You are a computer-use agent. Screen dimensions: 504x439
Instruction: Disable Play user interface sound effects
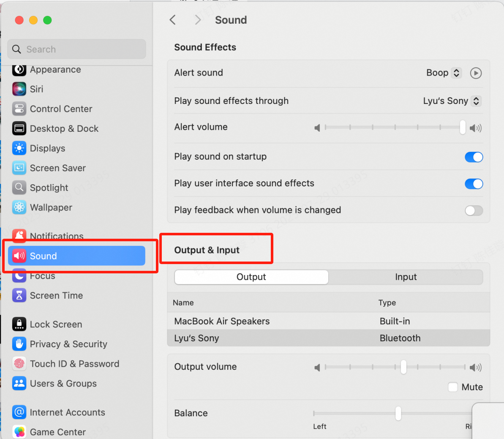click(474, 184)
